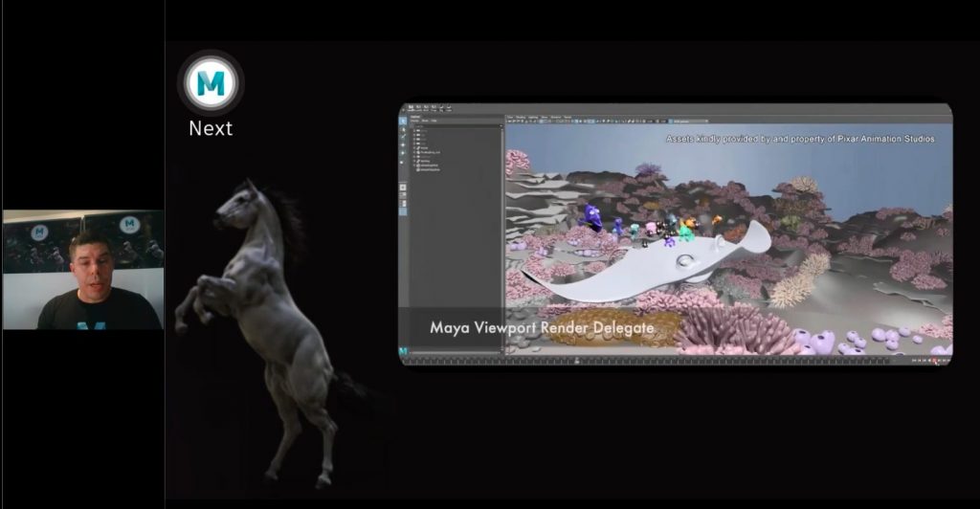Click the 'Next' label under Maya logo
980x509 pixels.
(211, 128)
